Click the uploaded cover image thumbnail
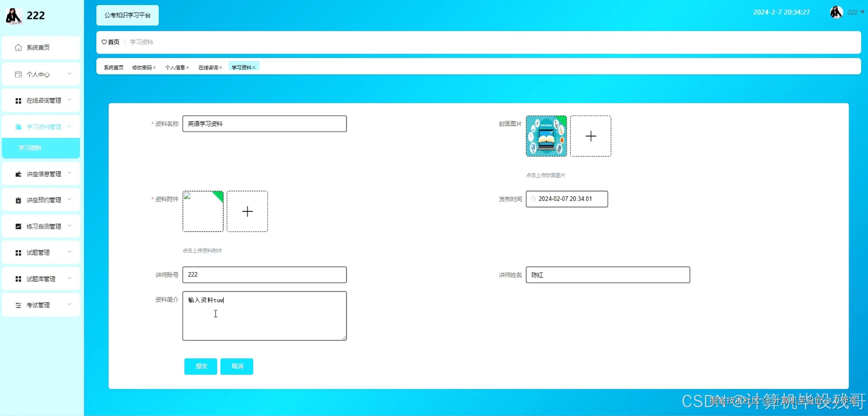The height and width of the screenshot is (416, 868). 546,136
